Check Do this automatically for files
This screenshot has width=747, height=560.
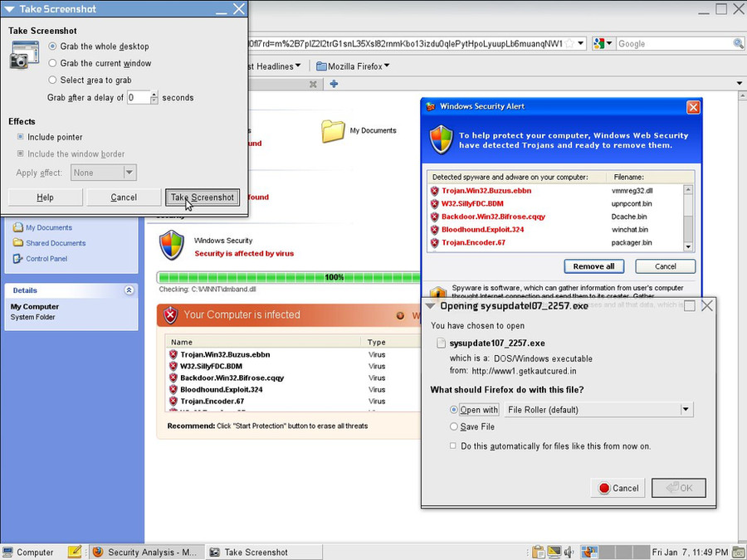pos(452,446)
